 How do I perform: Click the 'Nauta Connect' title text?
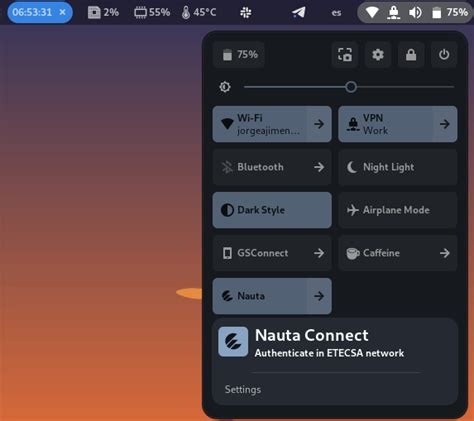tap(312, 335)
